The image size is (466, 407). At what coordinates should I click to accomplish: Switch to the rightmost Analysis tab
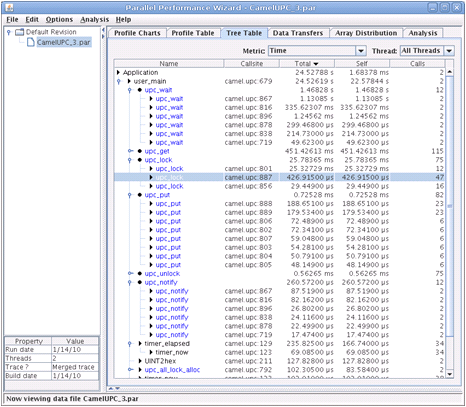pos(423,33)
